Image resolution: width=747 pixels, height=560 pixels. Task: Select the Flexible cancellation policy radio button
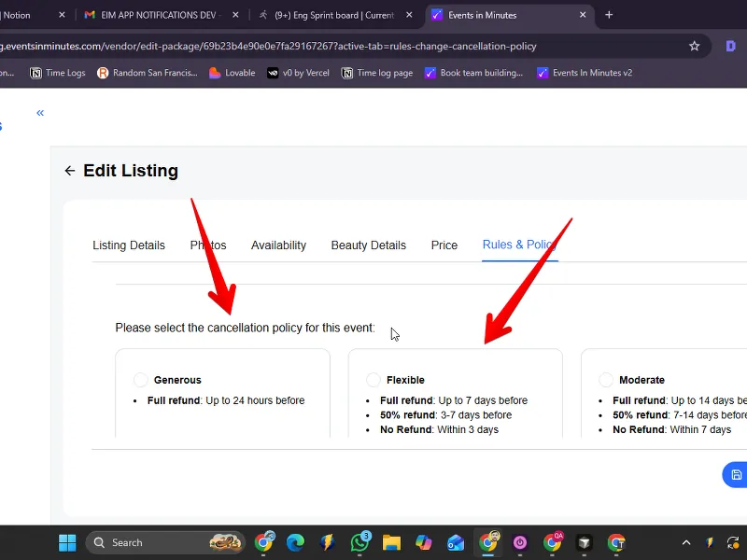tap(373, 380)
